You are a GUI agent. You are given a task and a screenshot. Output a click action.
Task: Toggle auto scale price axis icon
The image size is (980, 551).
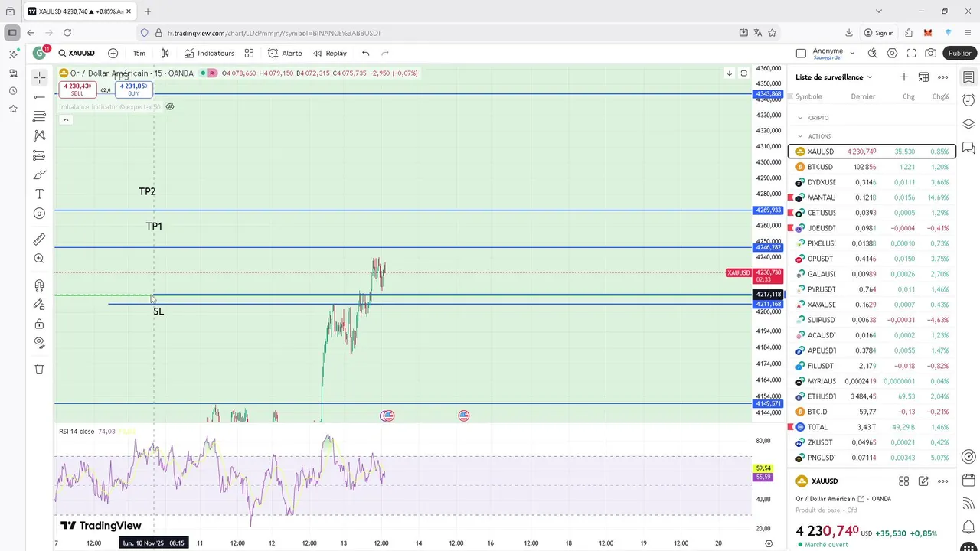(743, 73)
